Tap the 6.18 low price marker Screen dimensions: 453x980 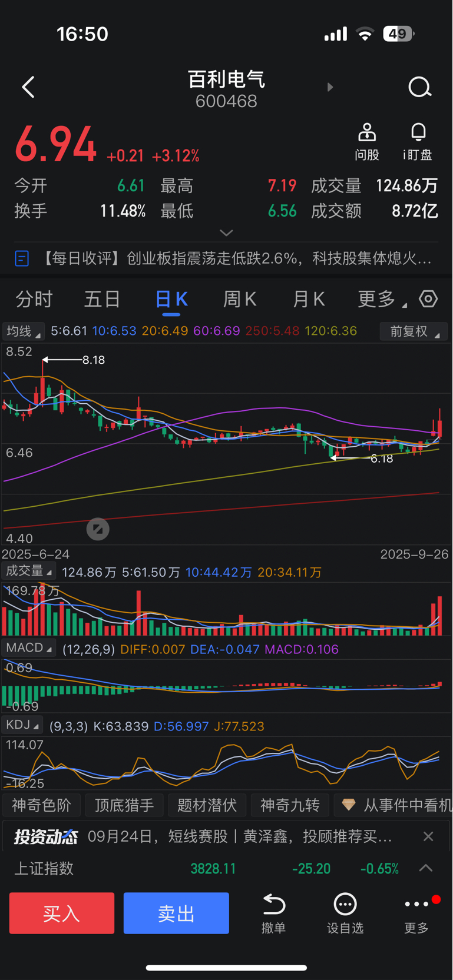point(382,459)
